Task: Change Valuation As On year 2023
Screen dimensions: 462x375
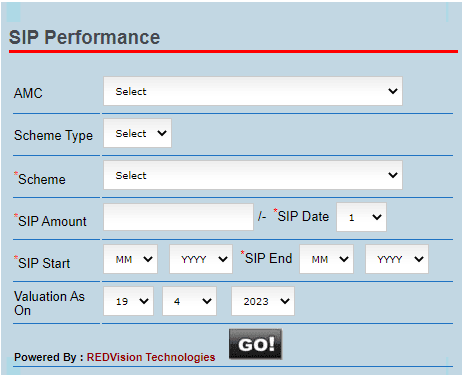Action: pyautogui.click(x=263, y=301)
